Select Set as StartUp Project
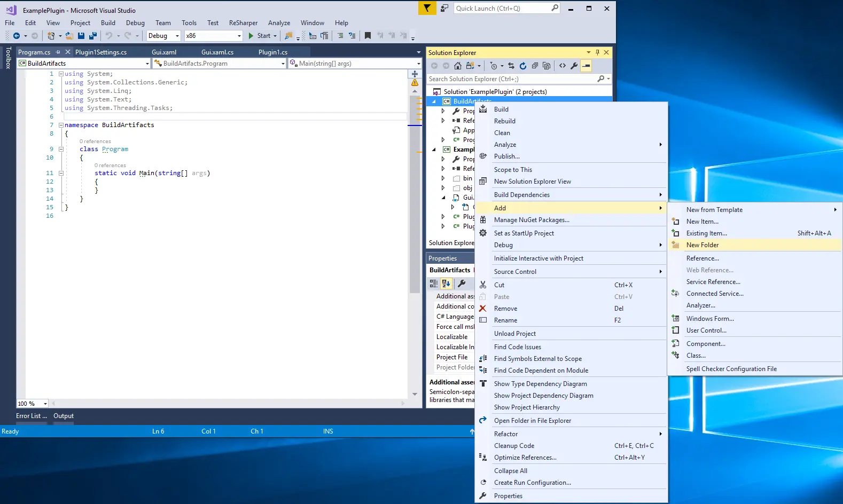The image size is (843, 504). (572, 233)
